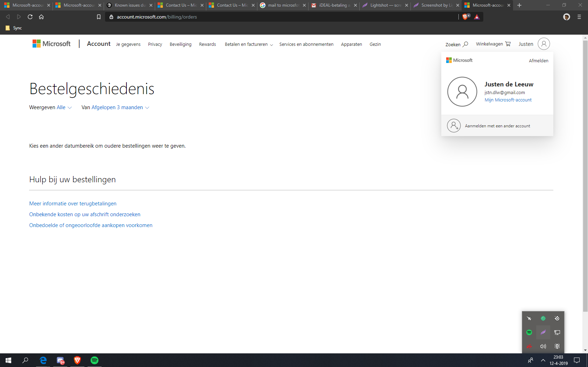Image resolution: width=588 pixels, height=367 pixels.
Task: Open Onbekende kosten op uw afschrift onderzoeken
Action: click(x=85, y=214)
